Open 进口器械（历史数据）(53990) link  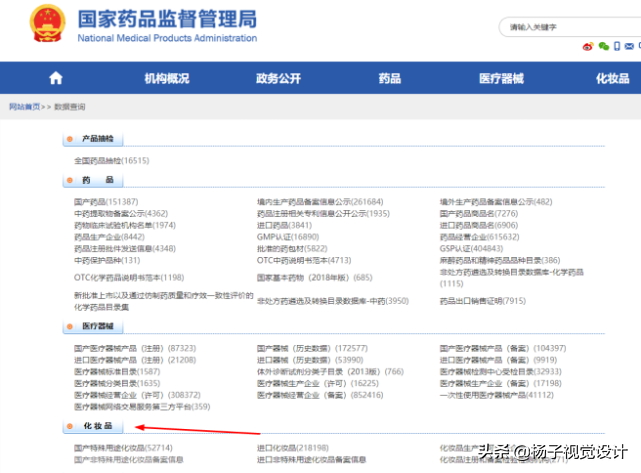click(310, 360)
